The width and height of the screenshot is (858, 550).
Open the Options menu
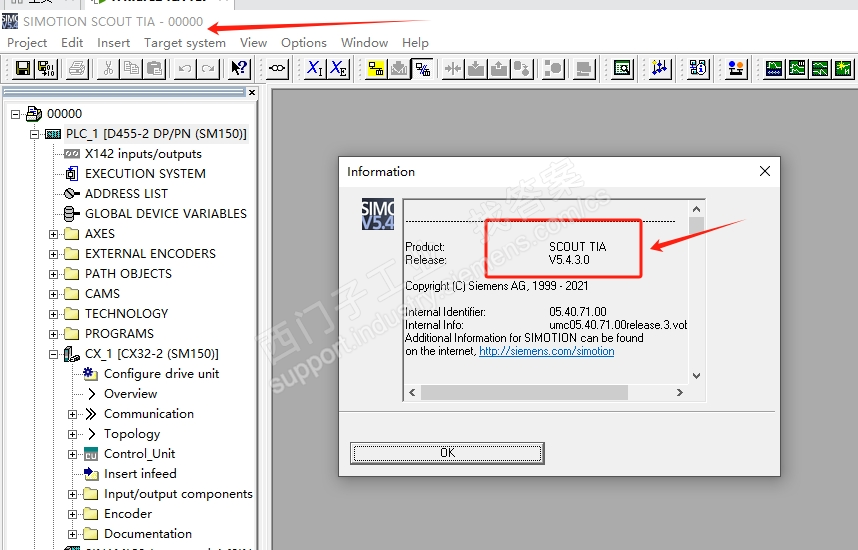point(304,43)
